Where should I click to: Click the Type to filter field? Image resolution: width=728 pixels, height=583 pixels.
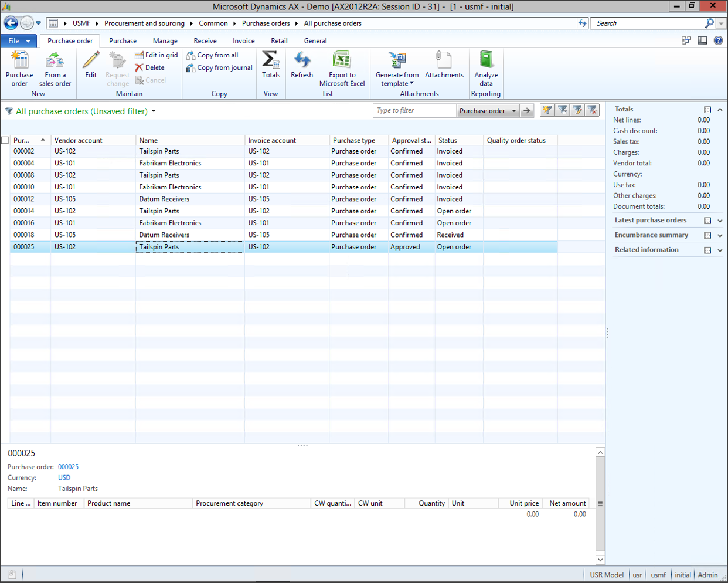click(414, 111)
